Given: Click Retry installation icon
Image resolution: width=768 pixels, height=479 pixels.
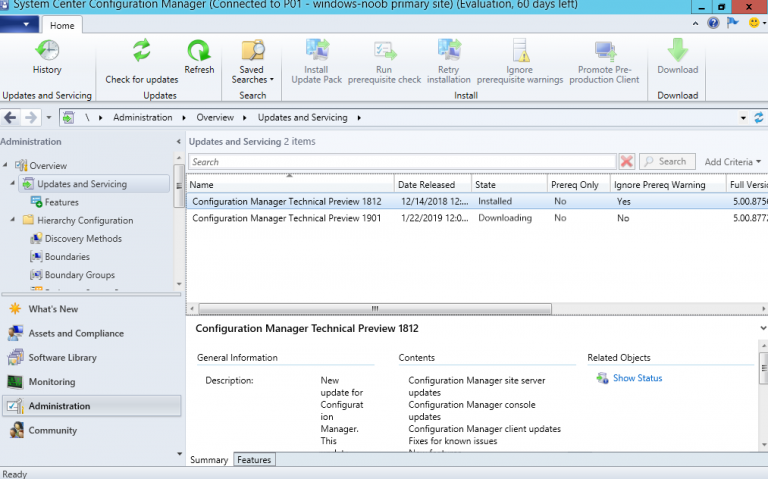Looking at the screenshot, I should tap(448, 61).
